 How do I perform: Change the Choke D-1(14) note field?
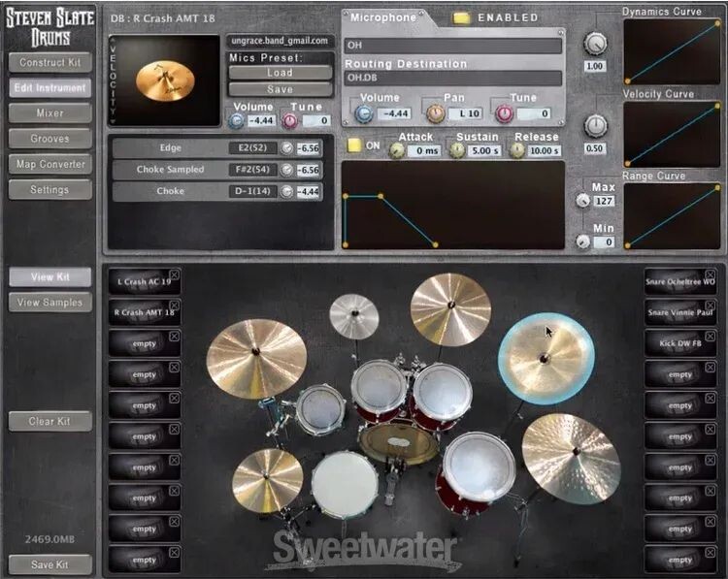(252, 191)
